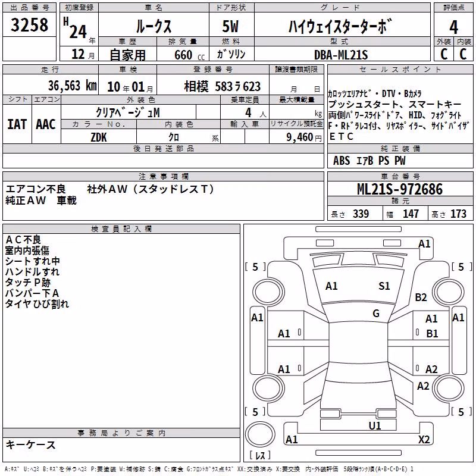Click the B2 mark near front fender
Viewport: 476px width, 476px height.
click(421, 297)
